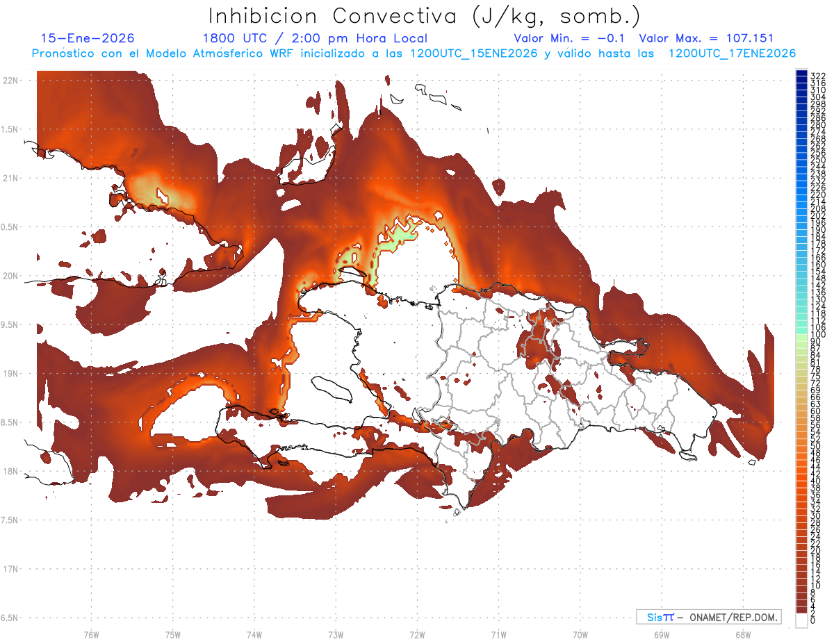834x644 pixels.
Task: Click the '71W' longitude label
Action: 498,634
